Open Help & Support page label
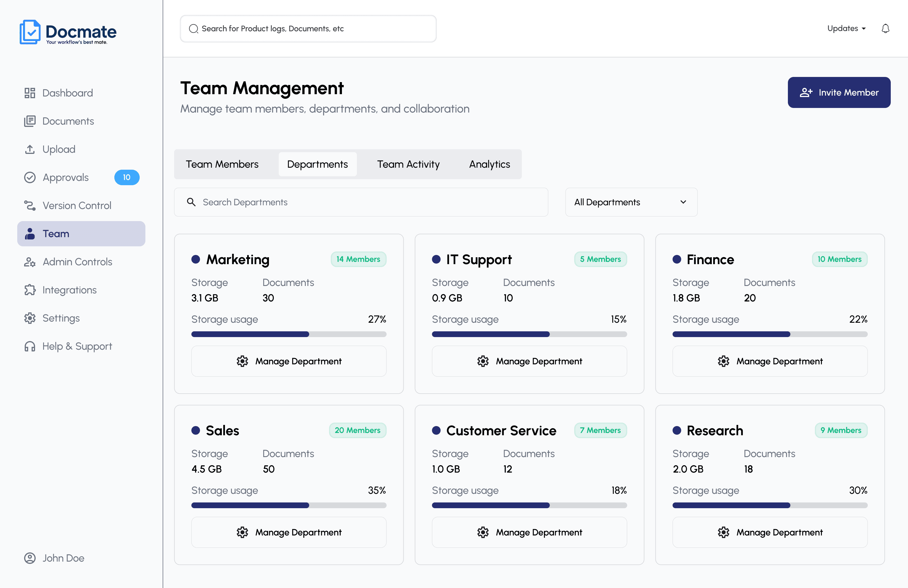Image resolution: width=908 pixels, height=588 pixels. click(x=77, y=346)
